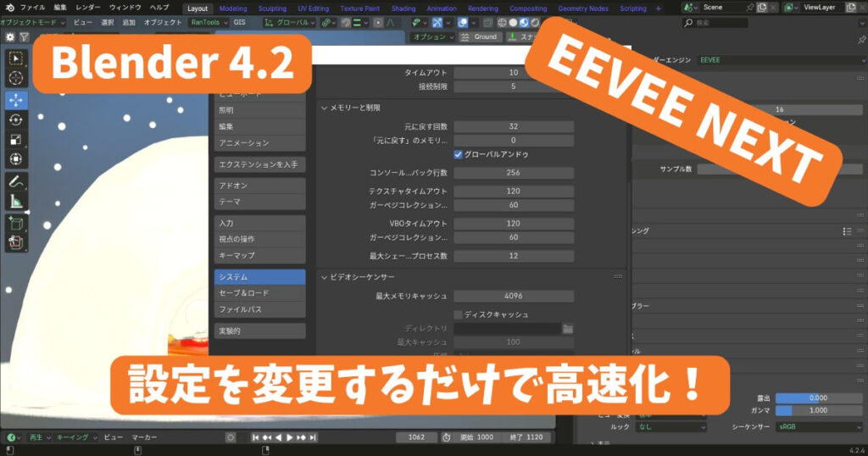This screenshot has height=456, width=868.
Task: Jump to the timeline start frame
Action: [x=255, y=437]
